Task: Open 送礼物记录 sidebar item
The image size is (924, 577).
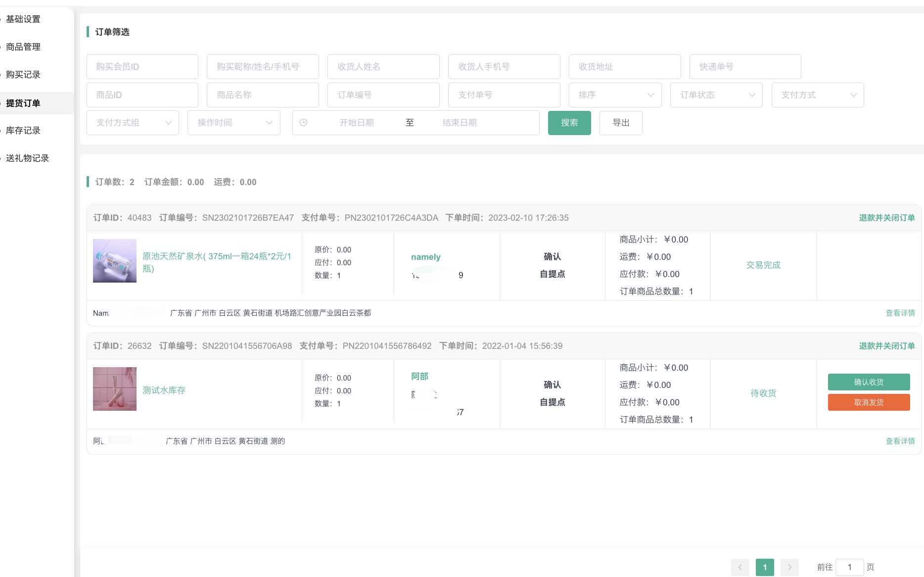Action: point(28,158)
